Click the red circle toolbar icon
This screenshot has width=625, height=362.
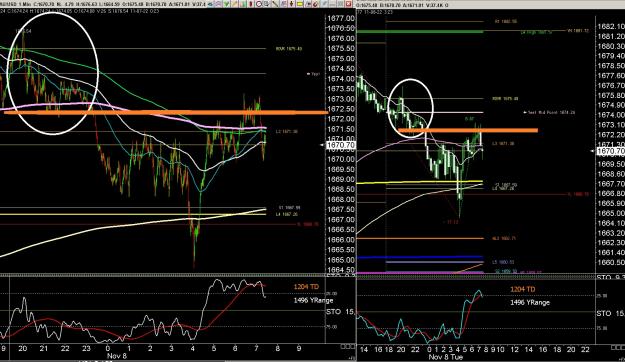pyautogui.click(x=315, y=4)
